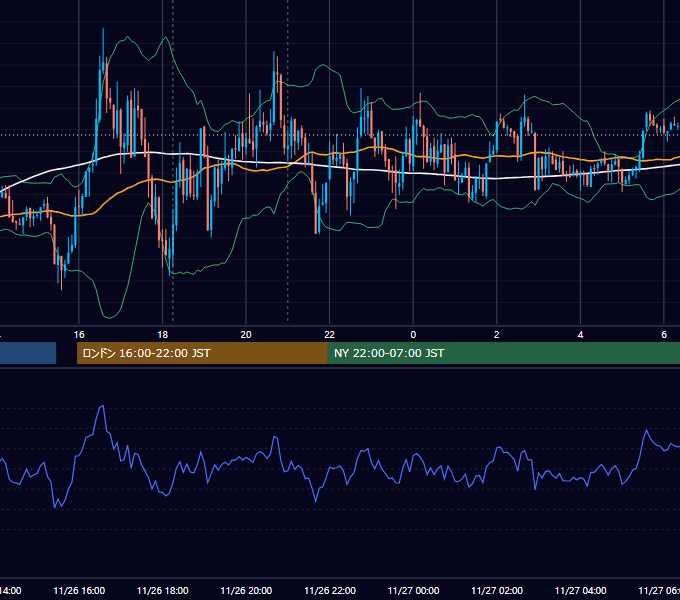Click the hour label 2 on price chart axis
This screenshot has height=600, width=680.
[x=497, y=334]
